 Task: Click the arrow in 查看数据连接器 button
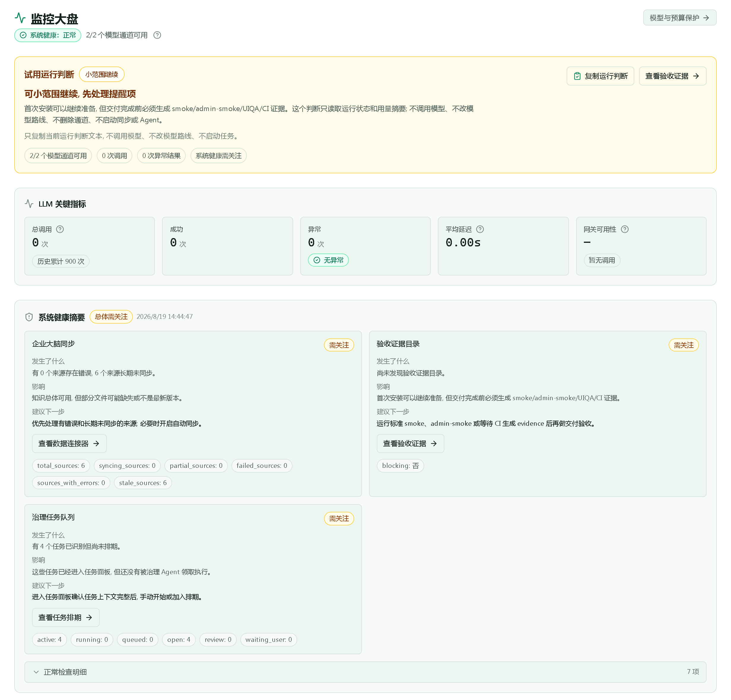click(96, 444)
